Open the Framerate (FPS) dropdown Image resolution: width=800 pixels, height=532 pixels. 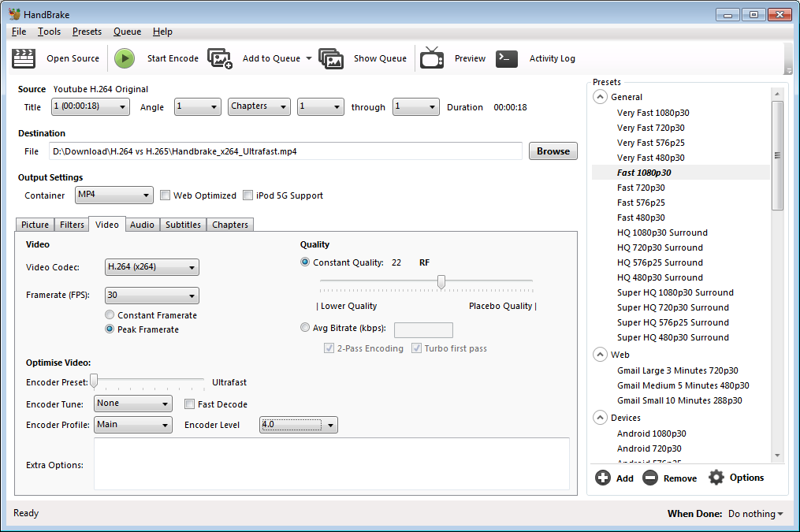tap(151, 296)
